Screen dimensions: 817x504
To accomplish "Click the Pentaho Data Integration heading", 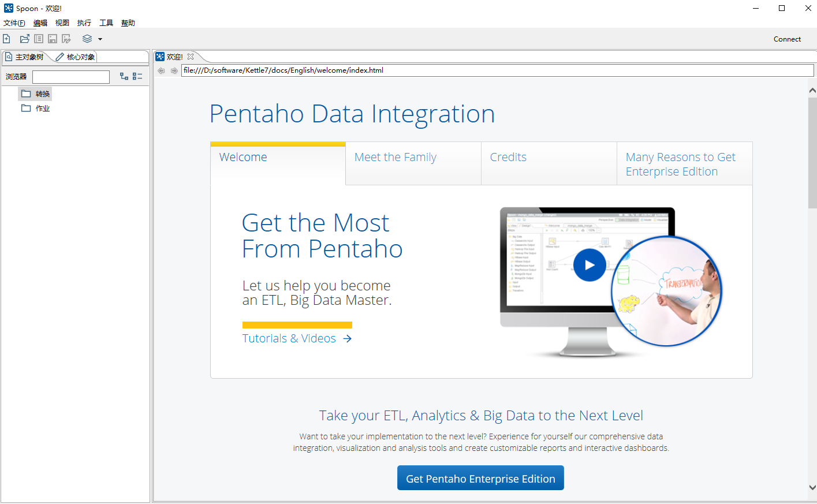I will pyautogui.click(x=352, y=114).
